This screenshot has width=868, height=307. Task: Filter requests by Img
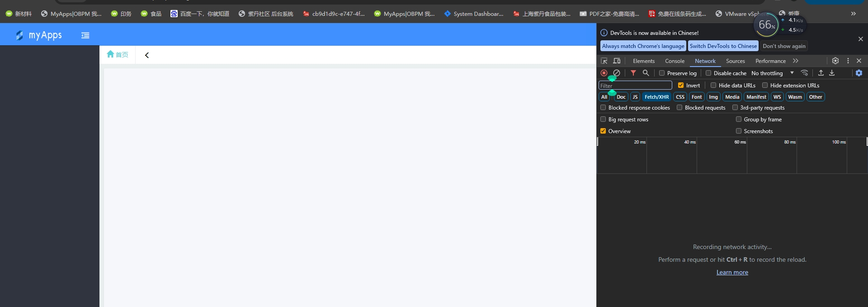(713, 97)
